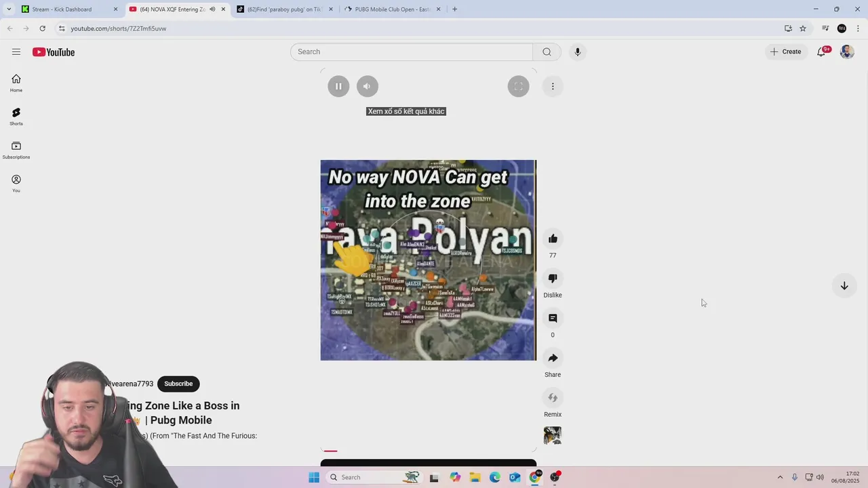868x488 pixels.
Task: Open OBS Studio from taskbar
Action: [555, 477]
